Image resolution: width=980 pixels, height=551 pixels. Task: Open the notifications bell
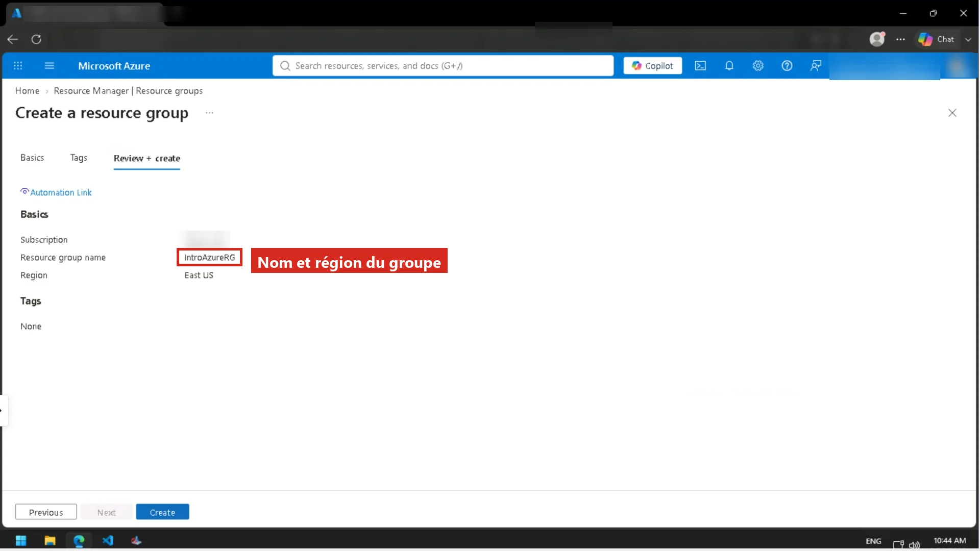729,66
